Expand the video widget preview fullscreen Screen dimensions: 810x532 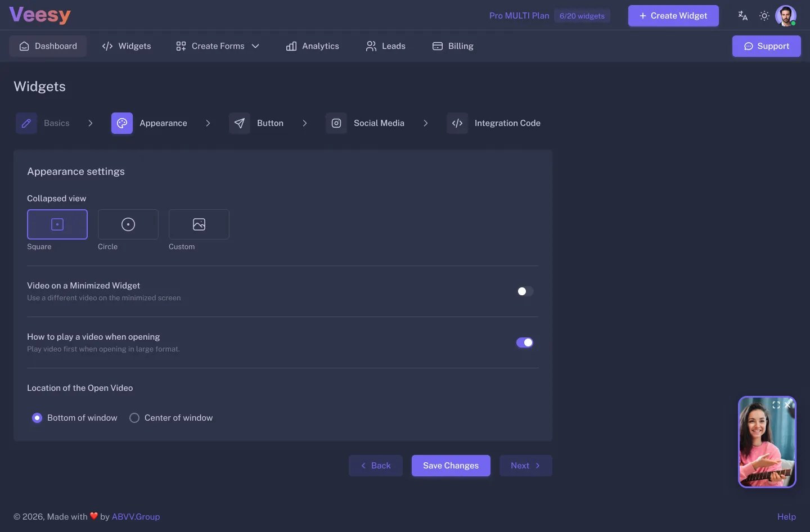point(776,405)
